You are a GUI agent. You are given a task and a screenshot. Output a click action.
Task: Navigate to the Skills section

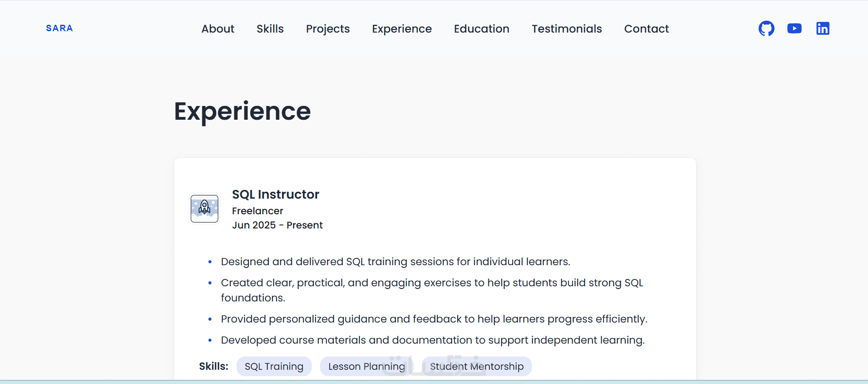[x=270, y=29]
